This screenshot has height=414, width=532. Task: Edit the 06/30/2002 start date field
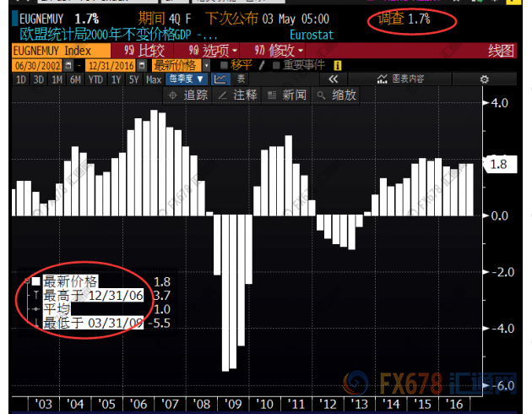(38, 65)
